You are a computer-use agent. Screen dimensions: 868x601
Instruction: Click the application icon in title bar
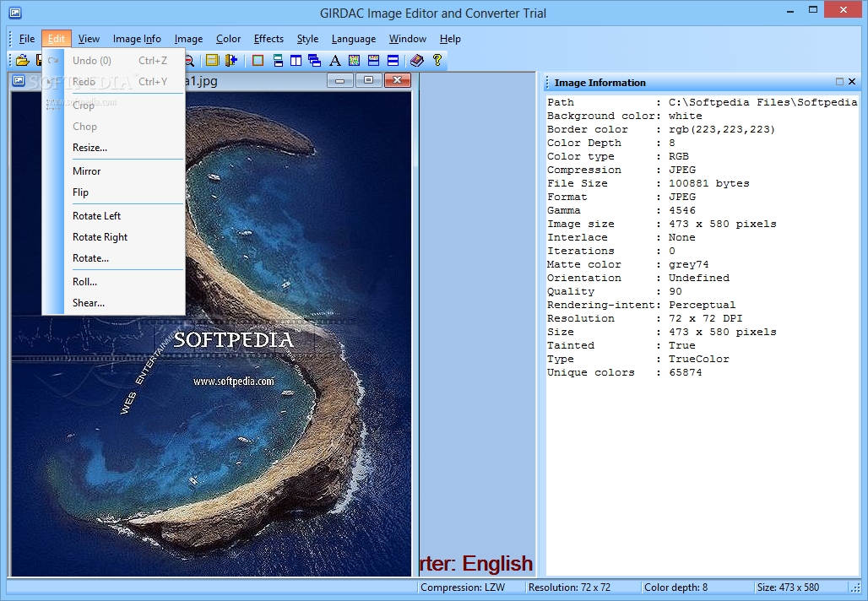coord(15,13)
